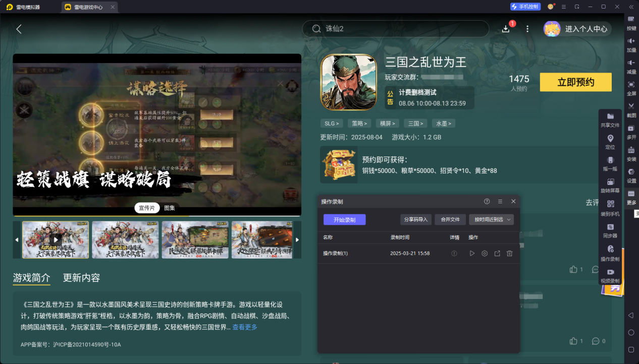Click the 雷电游戏中心 tab close X
639x364 pixels.
coord(113,7)
